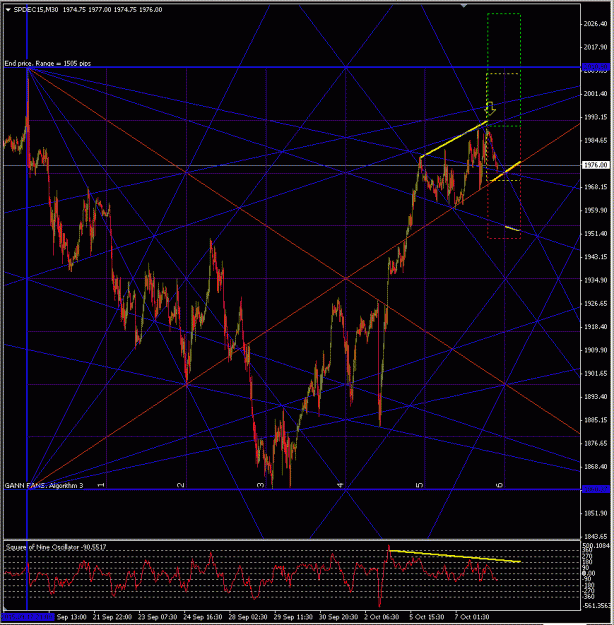Viewport: 614px width, 625px height.
Task: Click the 1993.15 price scale value
Action: click(x=595, y=117)
